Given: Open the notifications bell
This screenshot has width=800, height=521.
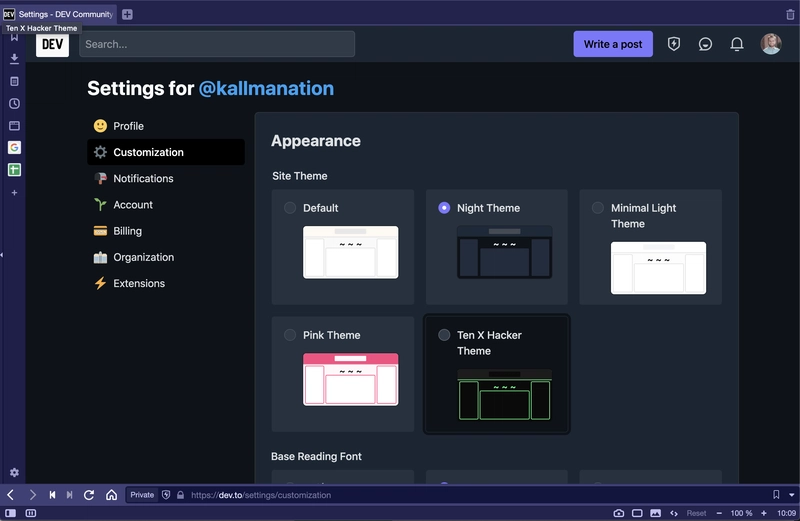Looking at the screenshot, I should (737, 44).
